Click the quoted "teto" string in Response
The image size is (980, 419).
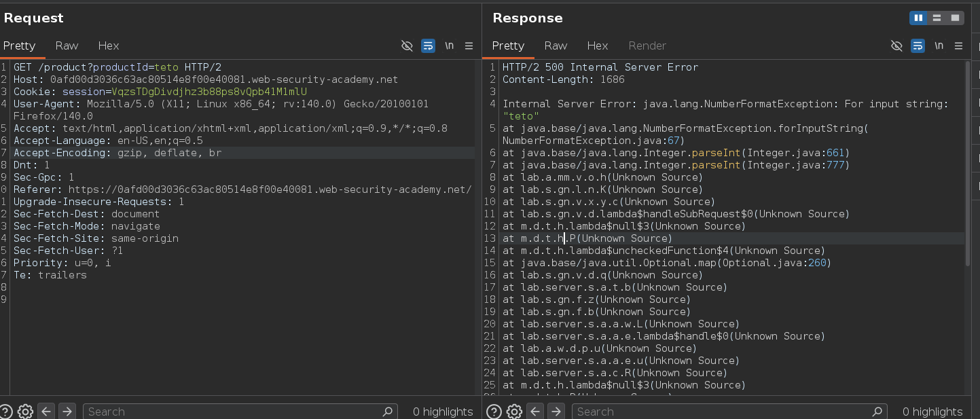coord(521,116)
